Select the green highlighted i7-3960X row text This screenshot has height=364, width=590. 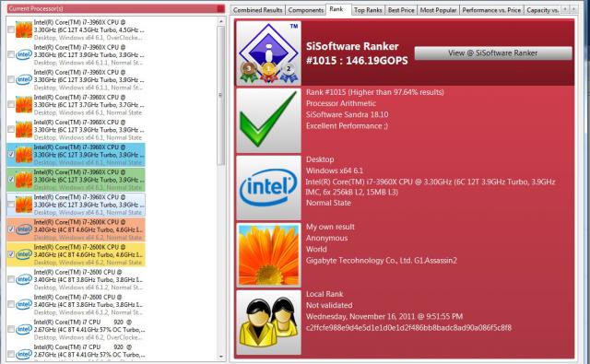coord(88,180)
